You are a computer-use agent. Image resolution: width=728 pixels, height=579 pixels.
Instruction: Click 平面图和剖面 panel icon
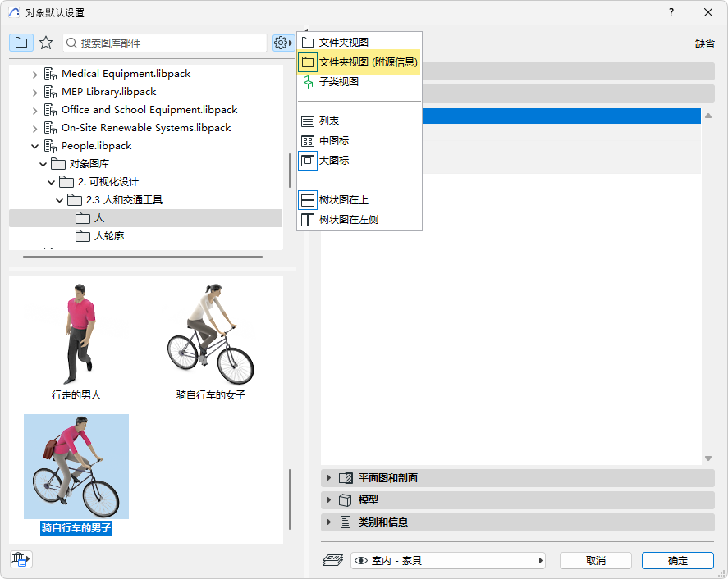pyautogui.click(x=346, y=478)
